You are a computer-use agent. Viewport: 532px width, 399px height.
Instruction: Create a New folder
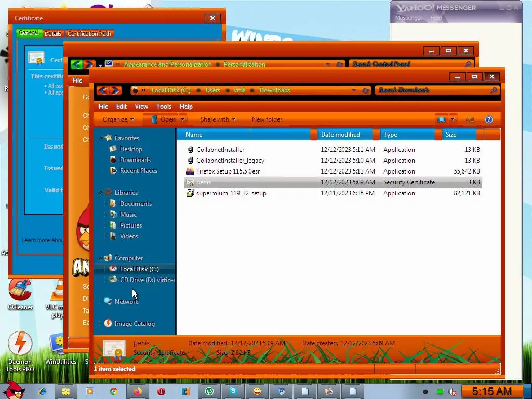tap(267, 119)
